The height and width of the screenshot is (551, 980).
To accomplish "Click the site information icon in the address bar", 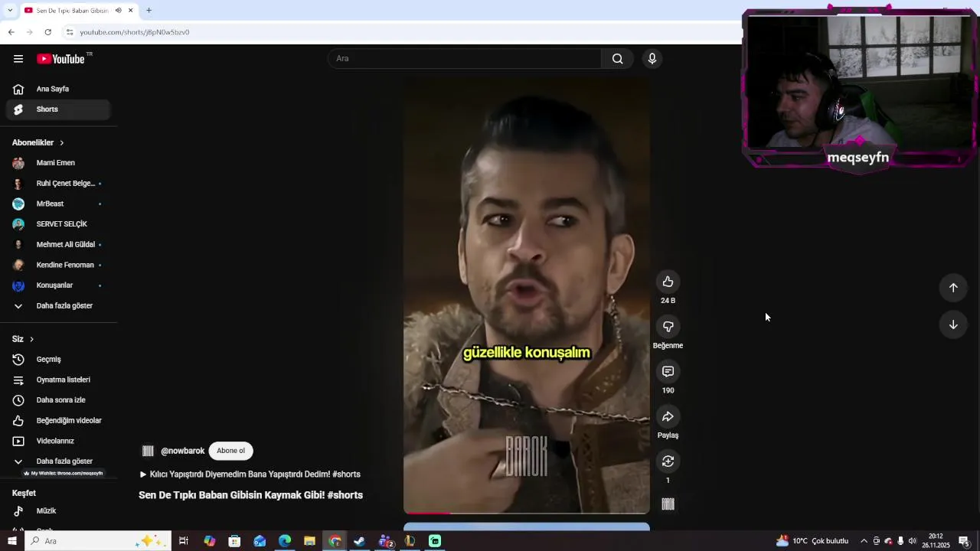I will (x=70, y=32).
